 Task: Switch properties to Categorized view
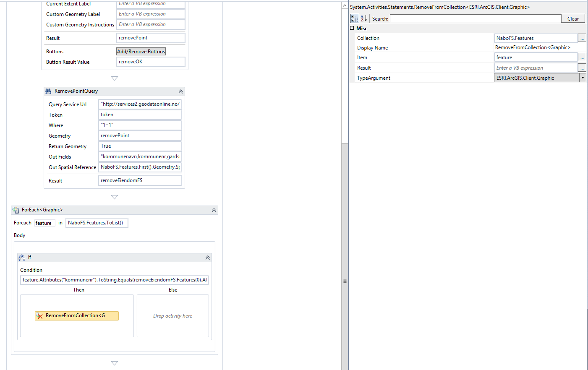(355, 18)
